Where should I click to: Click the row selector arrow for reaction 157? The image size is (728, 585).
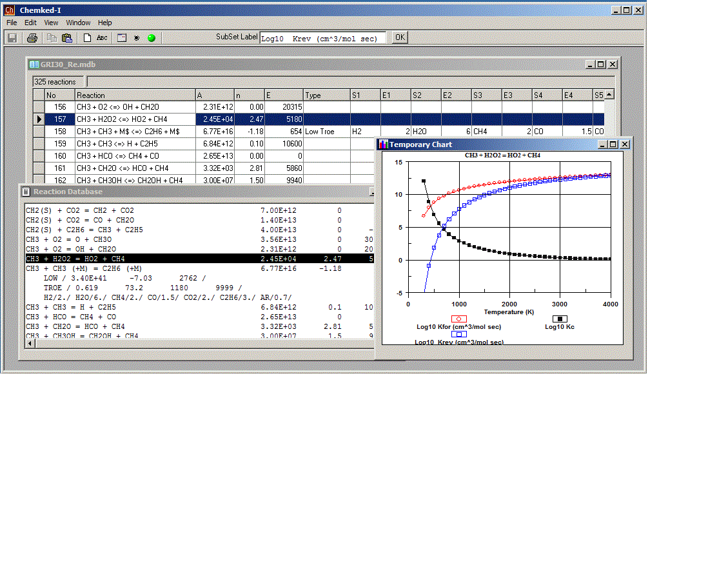(39, 119)
